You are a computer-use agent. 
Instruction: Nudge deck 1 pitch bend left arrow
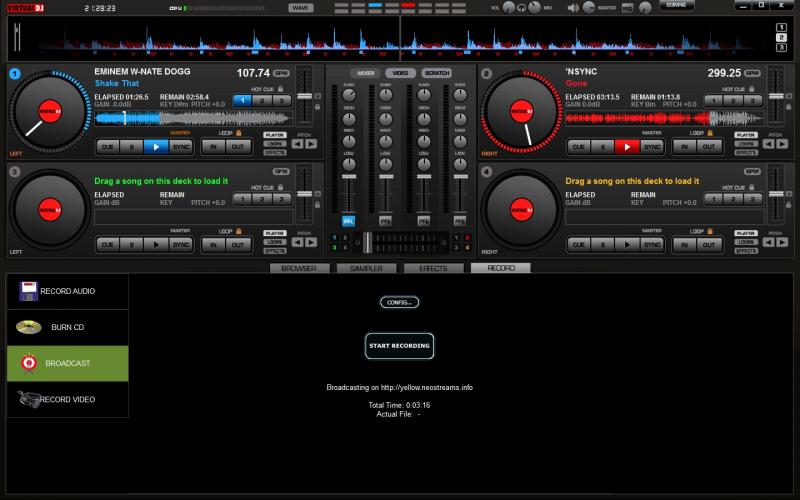297,144
